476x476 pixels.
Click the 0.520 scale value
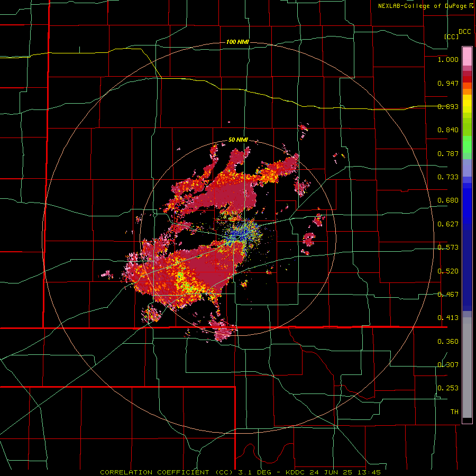pos(448,271)
